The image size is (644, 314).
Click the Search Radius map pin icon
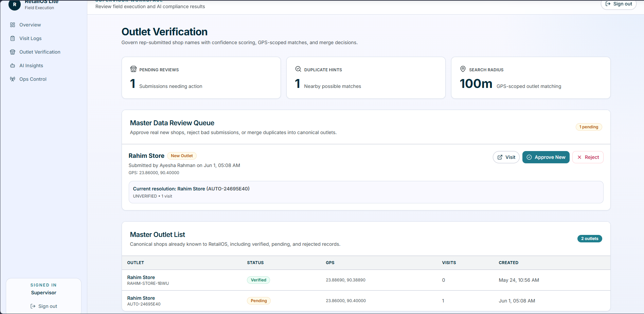click(x=463, y=69)
